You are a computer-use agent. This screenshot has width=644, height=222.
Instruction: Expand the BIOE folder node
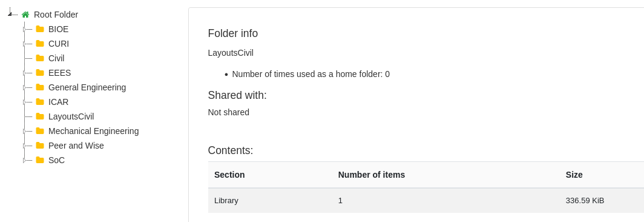tap(24, 29)
